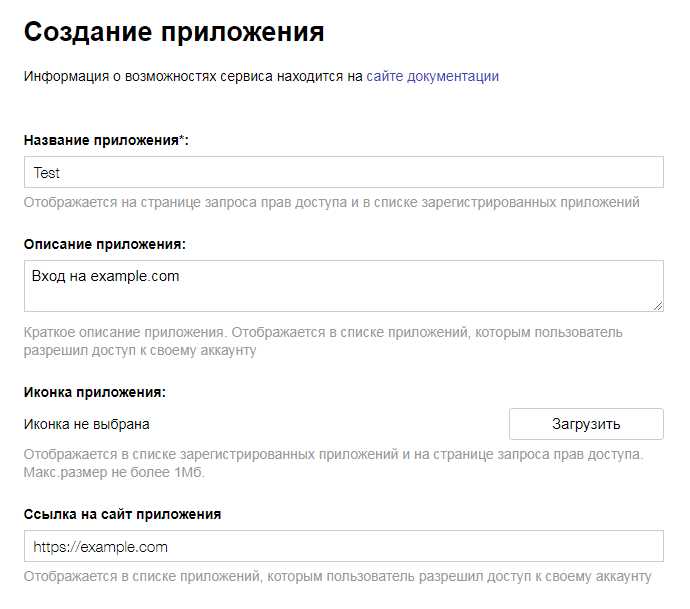Click into the Описание приложения text area
This screenshot has width=690, height=609.
[x=343, y=295]
